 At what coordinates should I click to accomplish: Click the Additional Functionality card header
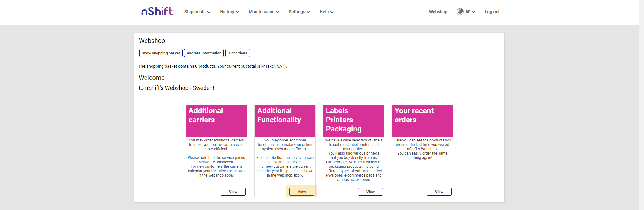(x=285, y=121)
